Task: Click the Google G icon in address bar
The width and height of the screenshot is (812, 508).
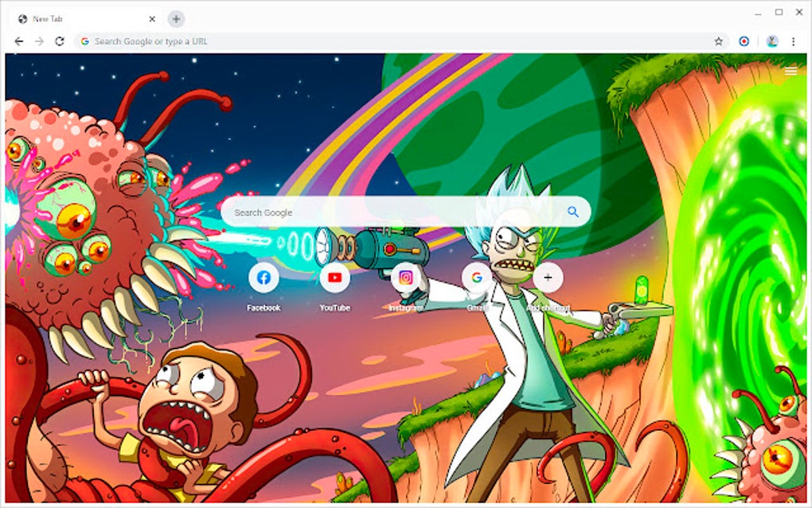Action: coord(85,41)
